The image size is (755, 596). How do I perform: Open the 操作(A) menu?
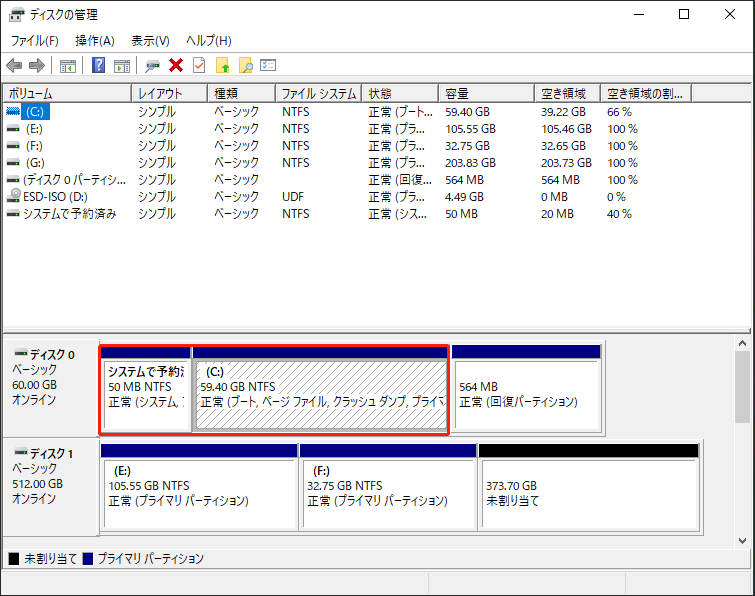(x=95, y=41)
